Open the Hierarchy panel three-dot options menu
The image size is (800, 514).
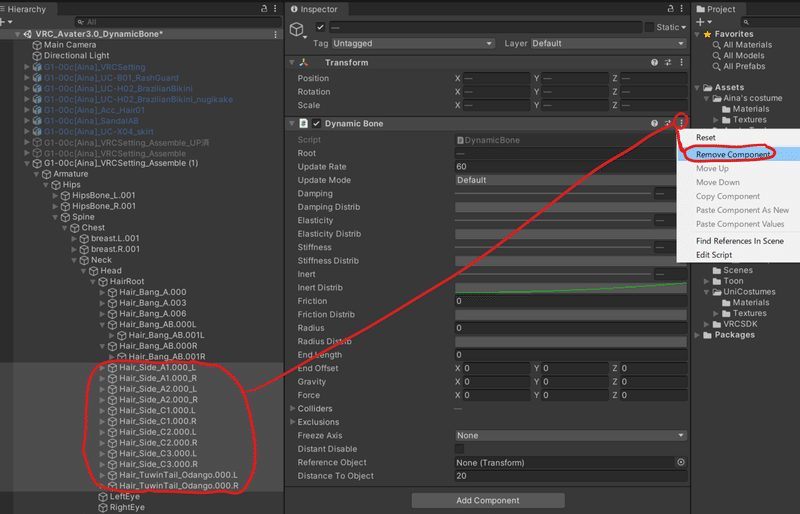(275, 9)
